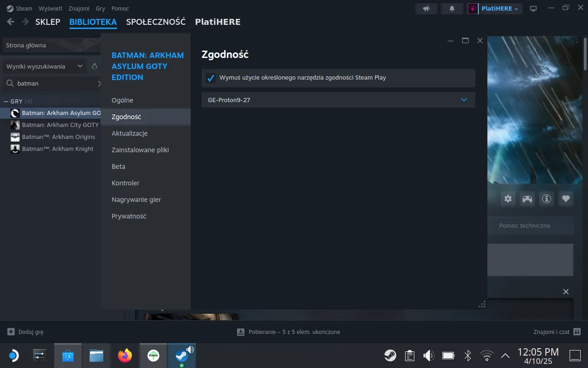Open Steam notifications bell icon
This screenshot has width=588, height=368.
452,8
